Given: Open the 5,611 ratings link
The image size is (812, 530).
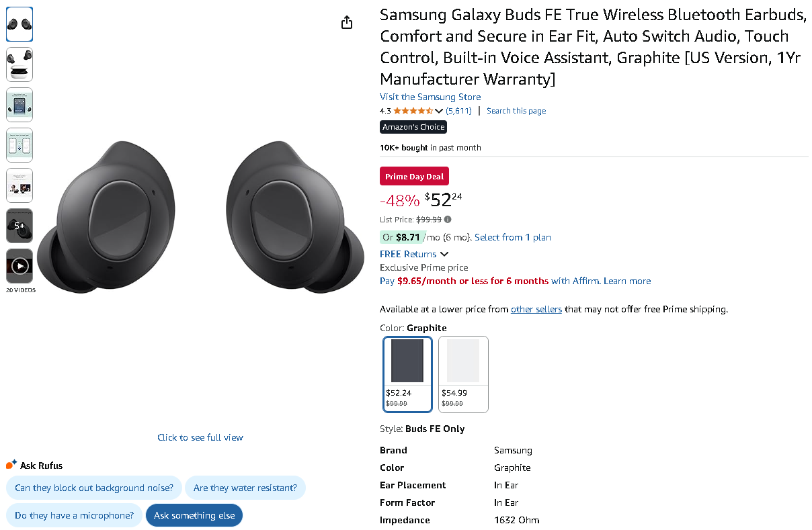Looking at the screenshot, I should point(458,111).
